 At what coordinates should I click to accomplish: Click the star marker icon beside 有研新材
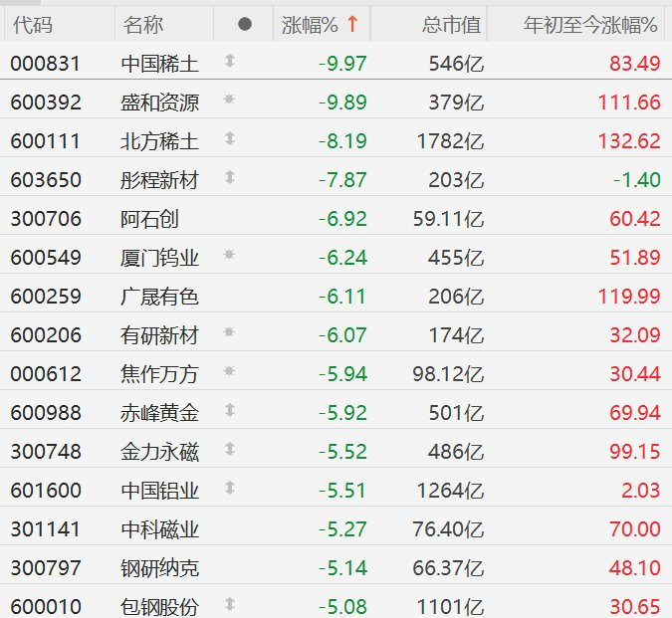coord(229,332)
